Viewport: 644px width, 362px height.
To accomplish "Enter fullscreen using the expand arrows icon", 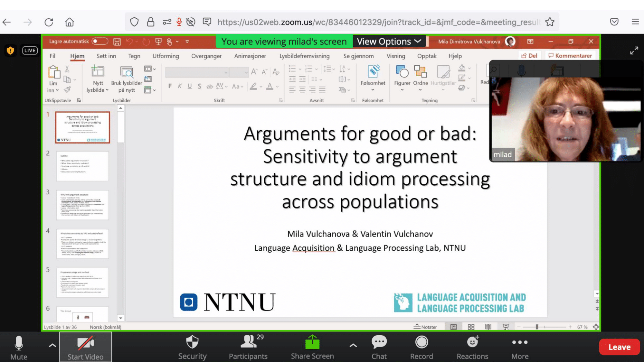I will pos(634,51).
